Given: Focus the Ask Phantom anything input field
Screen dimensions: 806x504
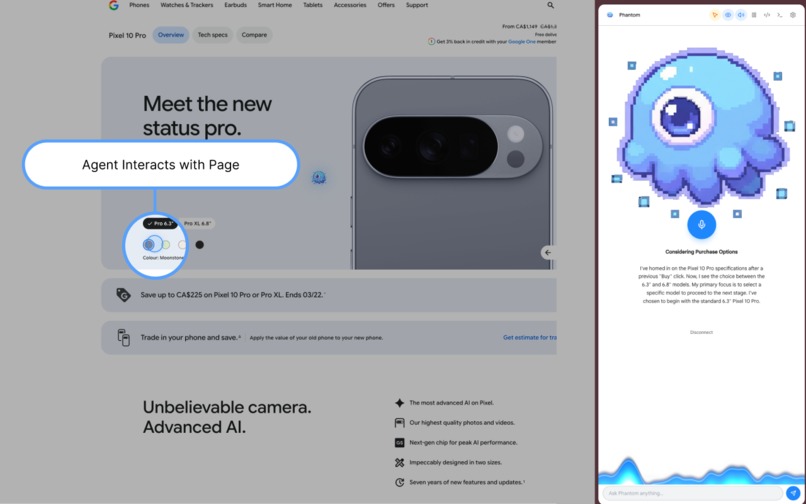Looking at the screenshot, I should click(x=692, y=493).
